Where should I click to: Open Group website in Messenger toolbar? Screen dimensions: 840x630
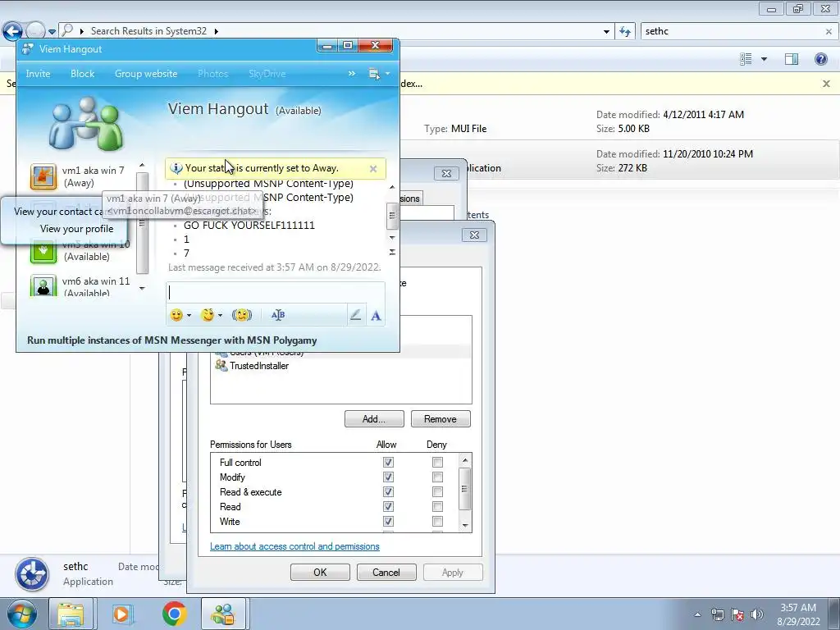pos(146,74)
